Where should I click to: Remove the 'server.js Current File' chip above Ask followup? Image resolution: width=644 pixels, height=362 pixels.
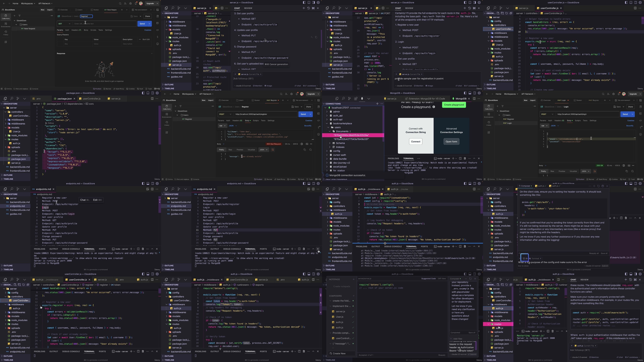coord(260,74)
